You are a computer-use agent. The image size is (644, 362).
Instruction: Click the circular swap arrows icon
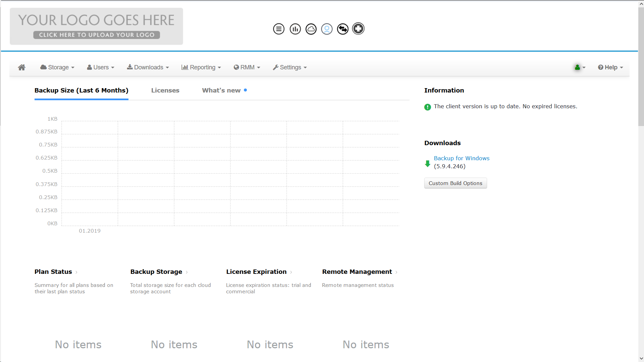coord(342,29)
